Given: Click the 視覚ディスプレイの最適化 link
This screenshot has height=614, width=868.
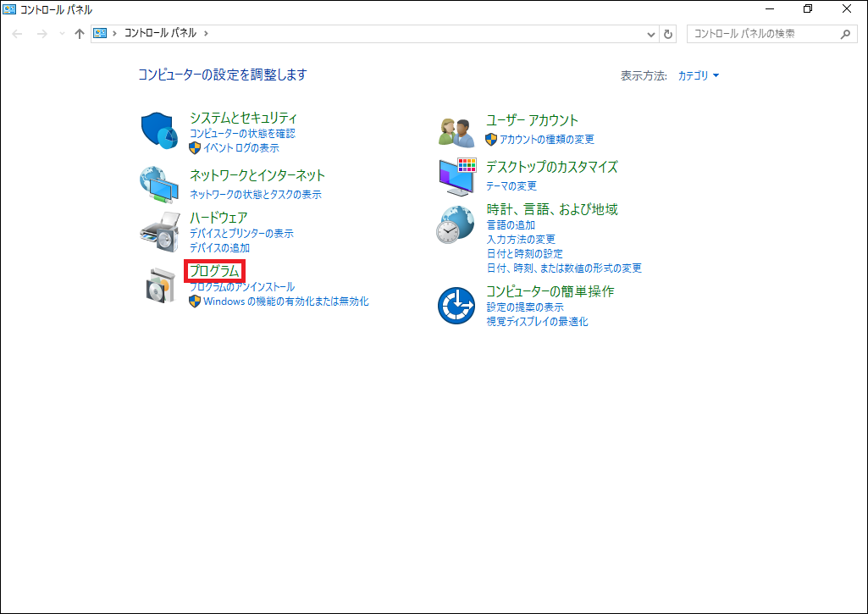Looking at the screenshot, I should [x=538, y=322].
